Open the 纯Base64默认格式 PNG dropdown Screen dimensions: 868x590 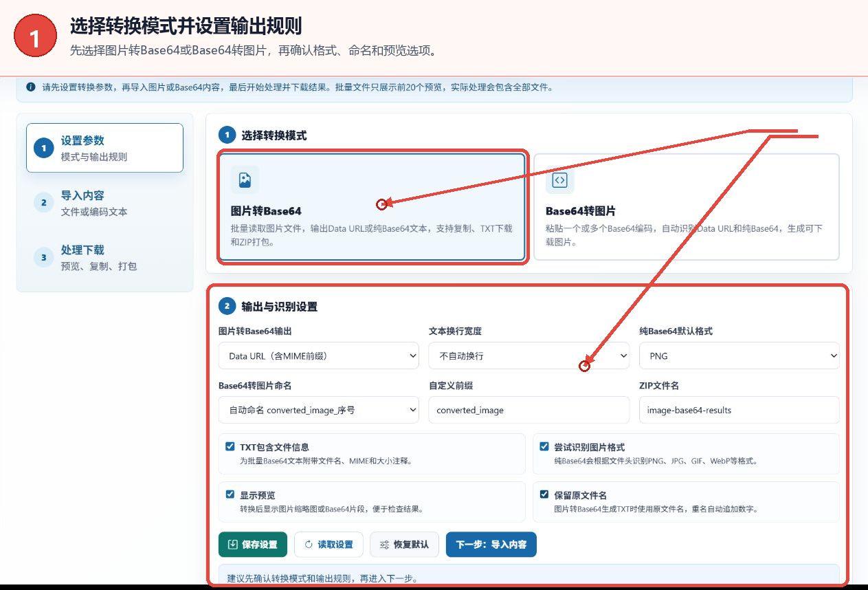tap(739, 356)
